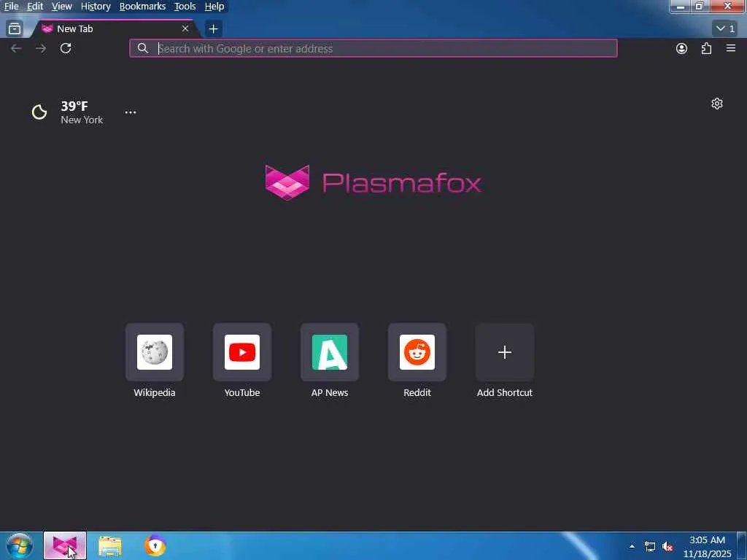Open the 39°F weather forecast
The image size is (747, 560).
(x=74, y=106)
